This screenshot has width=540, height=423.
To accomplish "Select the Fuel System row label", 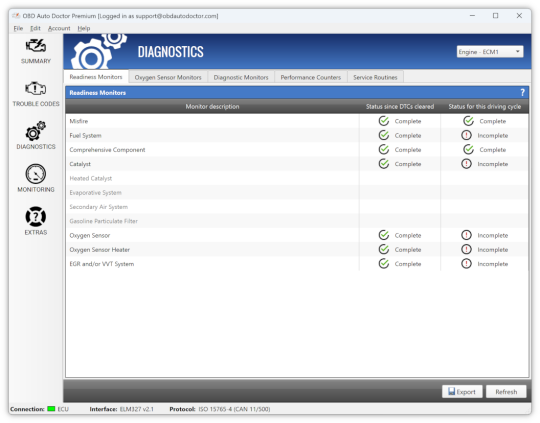I will click(85, 135).
